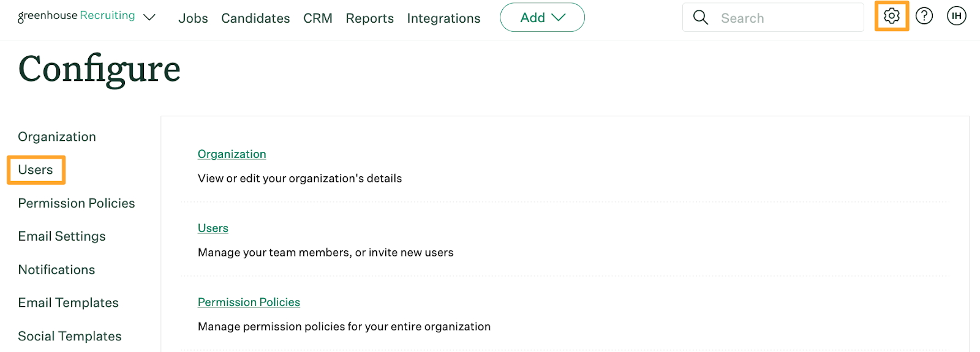
Task: Expand the Greenhouse Recruiting product switcher chevron
Action: pyautogui.click(x=149, y=18)
